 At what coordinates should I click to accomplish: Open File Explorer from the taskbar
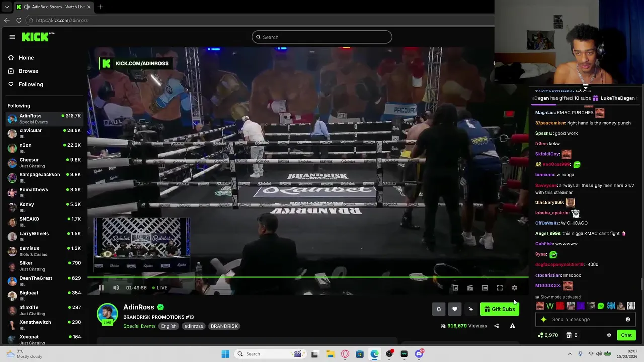tap(330, 354)
